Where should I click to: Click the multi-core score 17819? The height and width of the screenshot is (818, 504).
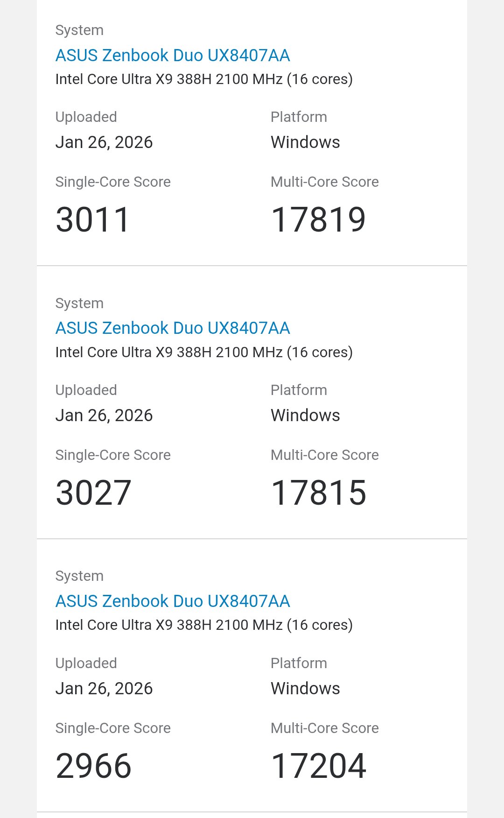(318, 220)
